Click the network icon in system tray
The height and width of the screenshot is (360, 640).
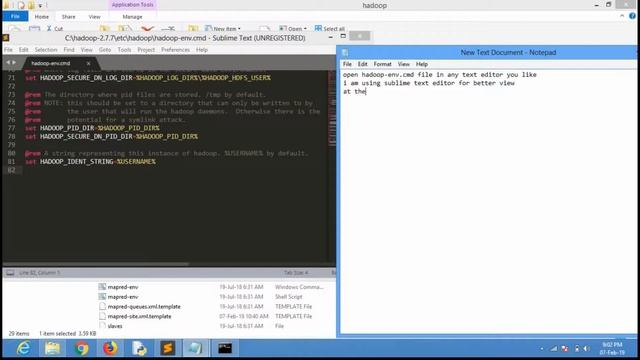click(554, 349)
